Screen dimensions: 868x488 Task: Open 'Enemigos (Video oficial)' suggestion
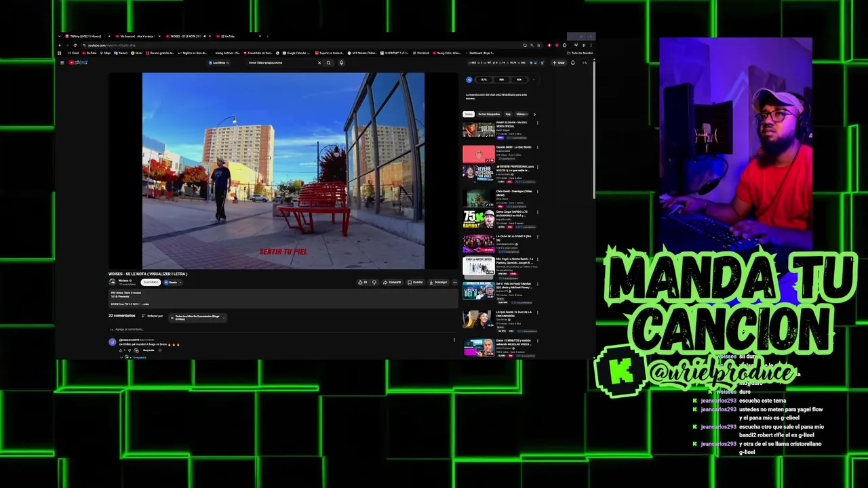479,197
